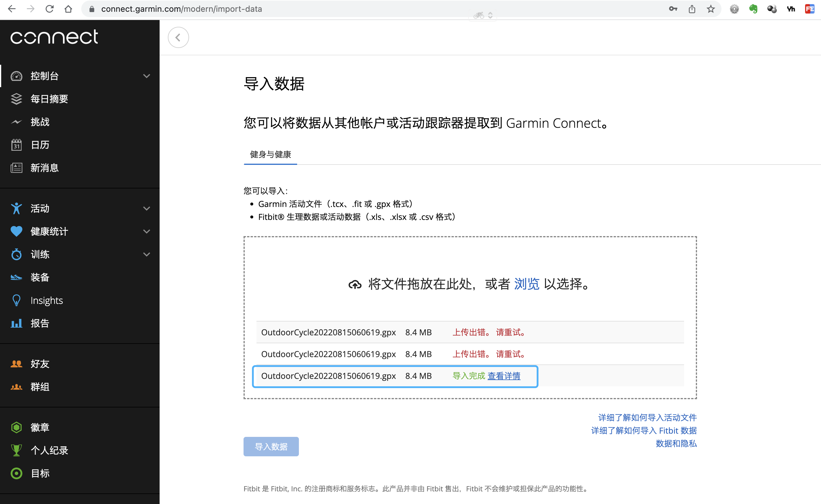Click the 健康统计 health stats icon
The image size is (821, 504).
16,231
